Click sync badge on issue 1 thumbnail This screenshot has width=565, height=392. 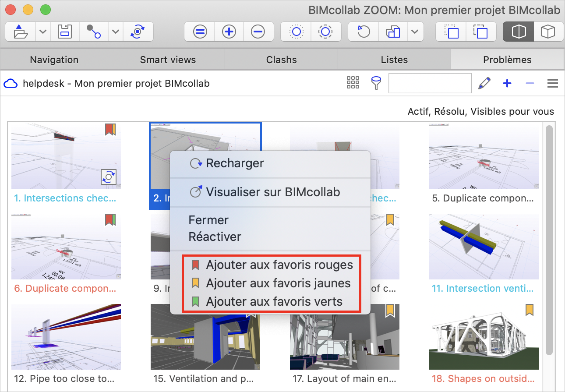109,177
